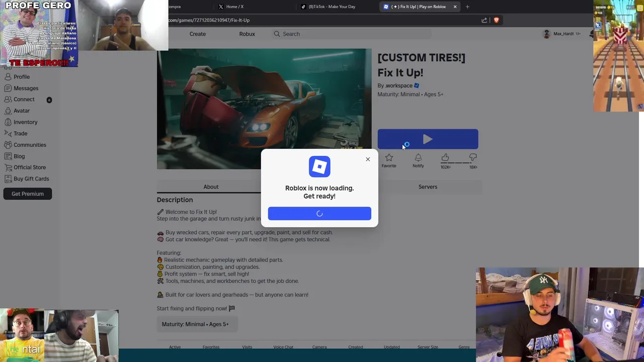This screenshot has height=362, width=644.
Task: Close the Fix It Up browser tab
Action: [x=455, y=7]
